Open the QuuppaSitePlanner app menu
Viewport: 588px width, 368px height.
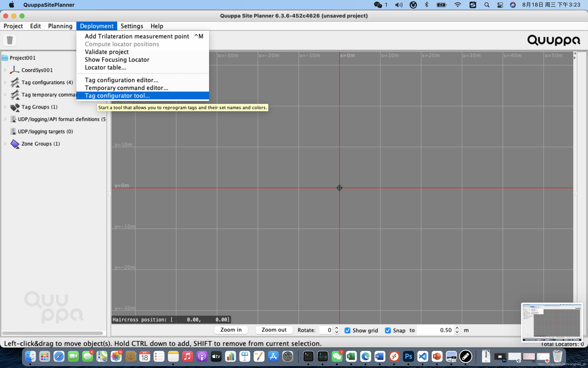[49, 5]
